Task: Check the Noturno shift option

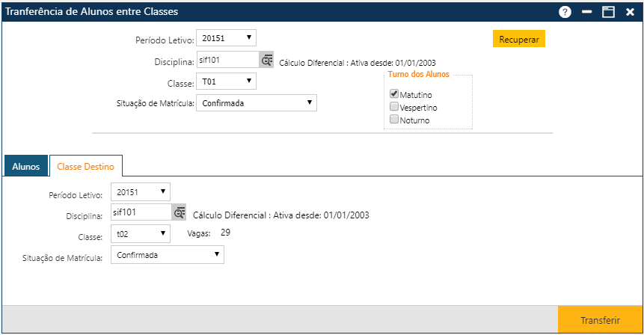Action: (x=394, y=120)
